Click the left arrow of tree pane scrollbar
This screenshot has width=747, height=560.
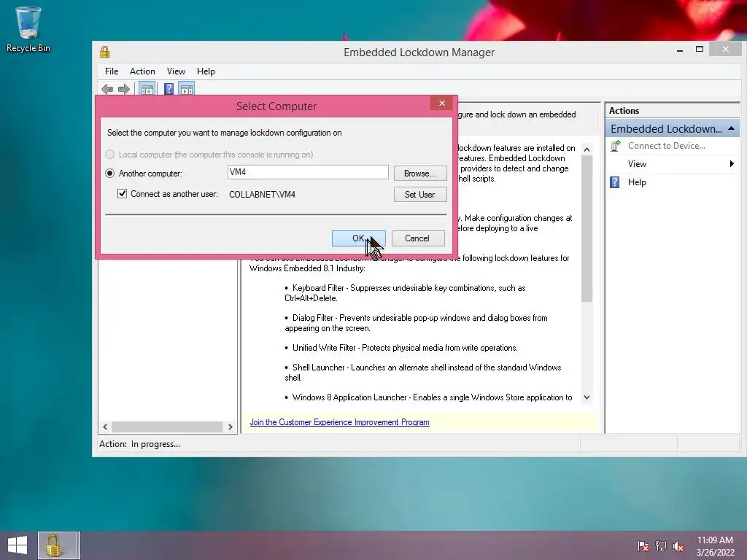coord(105,427)
